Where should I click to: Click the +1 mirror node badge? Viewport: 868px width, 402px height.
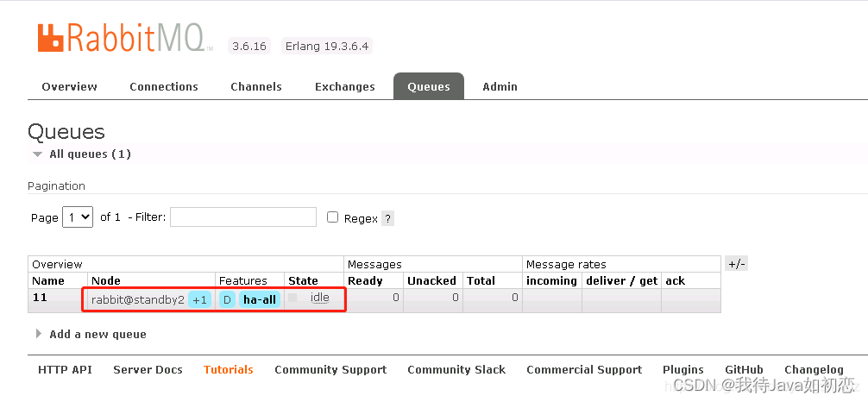coord(200,299)
